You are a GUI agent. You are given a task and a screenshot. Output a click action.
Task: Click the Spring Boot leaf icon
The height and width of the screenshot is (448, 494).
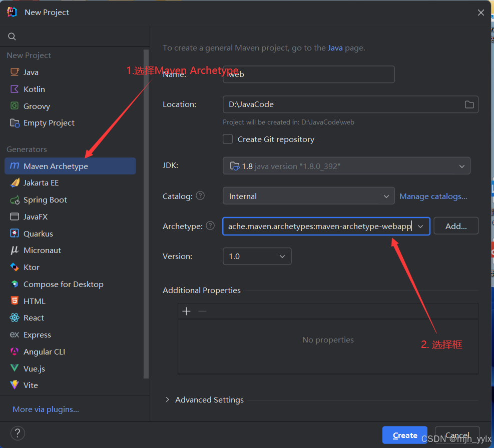pyautogui.click(x=15, y=200)
